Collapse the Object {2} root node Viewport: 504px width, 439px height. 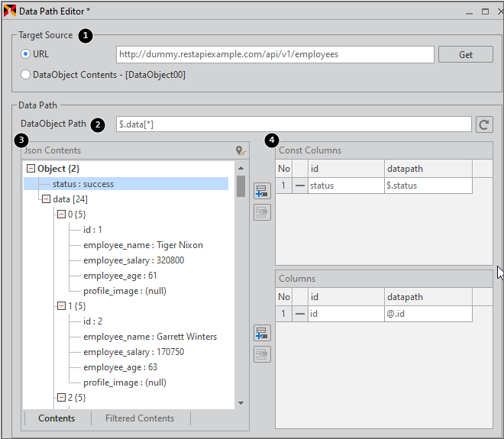[31, 169]
